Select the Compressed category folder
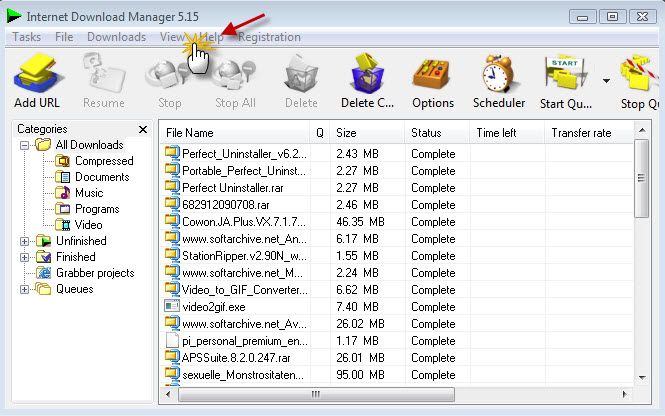The width and height of the screenshot is (665, 416). [104, 161]
